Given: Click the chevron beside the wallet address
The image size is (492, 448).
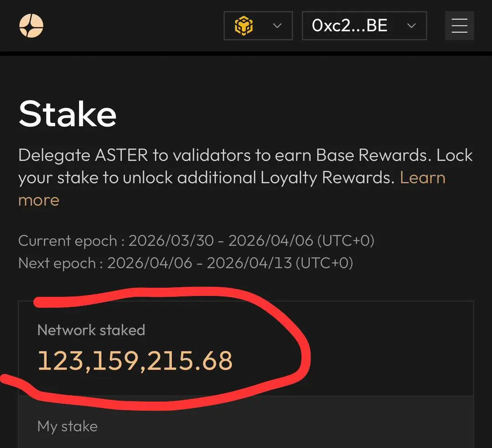Looking at the screenshot, I should click(x=411, y=26).
